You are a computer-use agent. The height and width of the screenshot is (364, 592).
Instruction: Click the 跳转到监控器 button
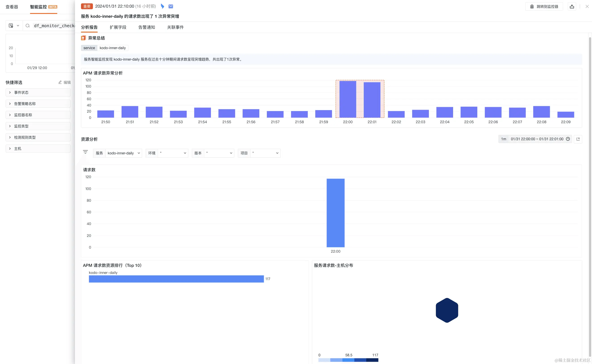[x=544, y=7]
